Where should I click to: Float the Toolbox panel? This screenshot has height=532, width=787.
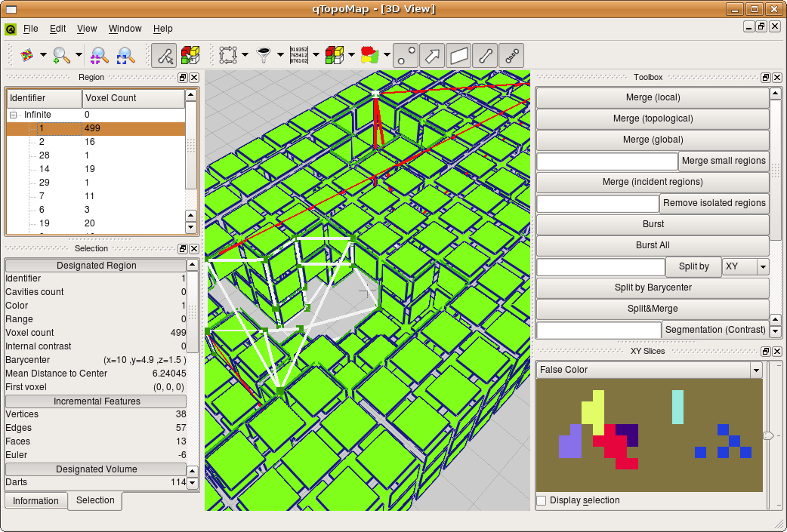765,77
